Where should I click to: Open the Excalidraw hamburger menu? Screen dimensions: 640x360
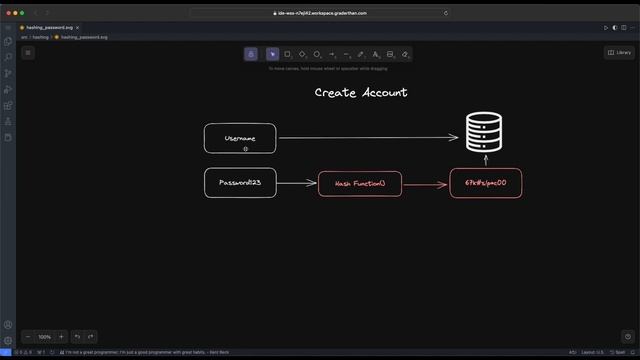point(28,53)
